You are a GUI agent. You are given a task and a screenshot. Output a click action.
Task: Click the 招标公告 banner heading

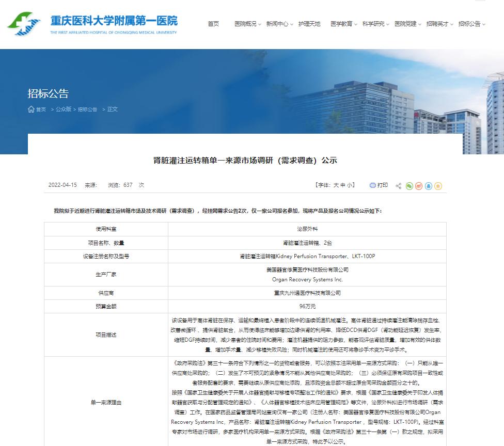(x=48, y=93)
